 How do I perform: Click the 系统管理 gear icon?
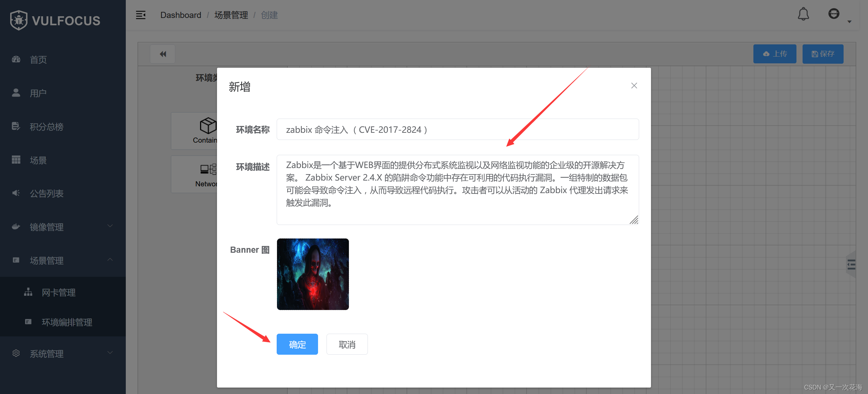click(x=16, y=353)
